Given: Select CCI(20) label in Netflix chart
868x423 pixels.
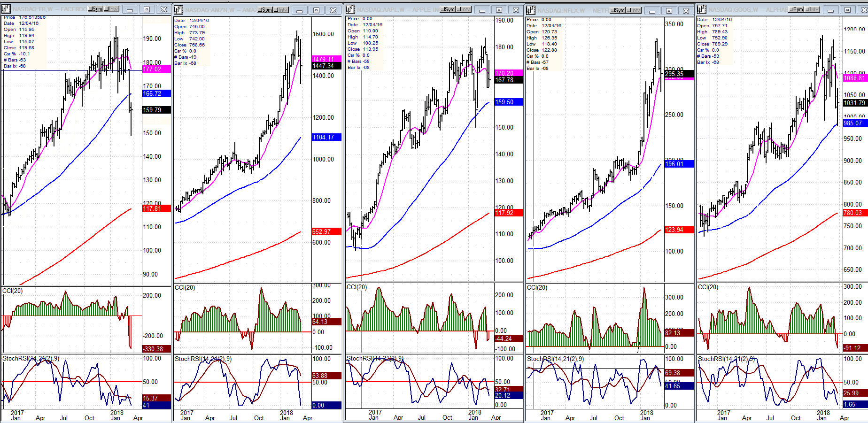Looking at the screenshot, I should click(537, 287).
